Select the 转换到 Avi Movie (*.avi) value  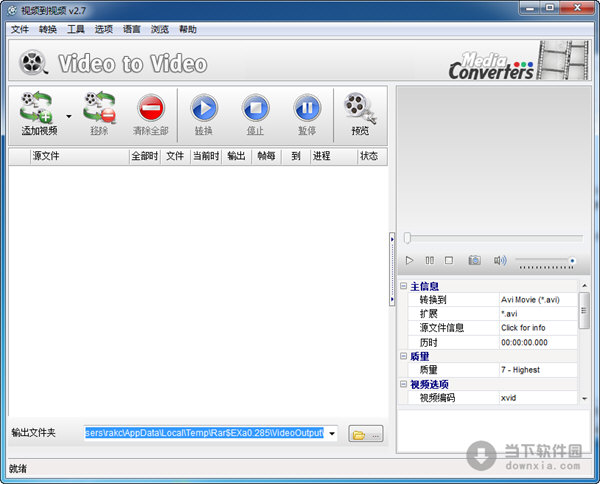pos(538,300)
